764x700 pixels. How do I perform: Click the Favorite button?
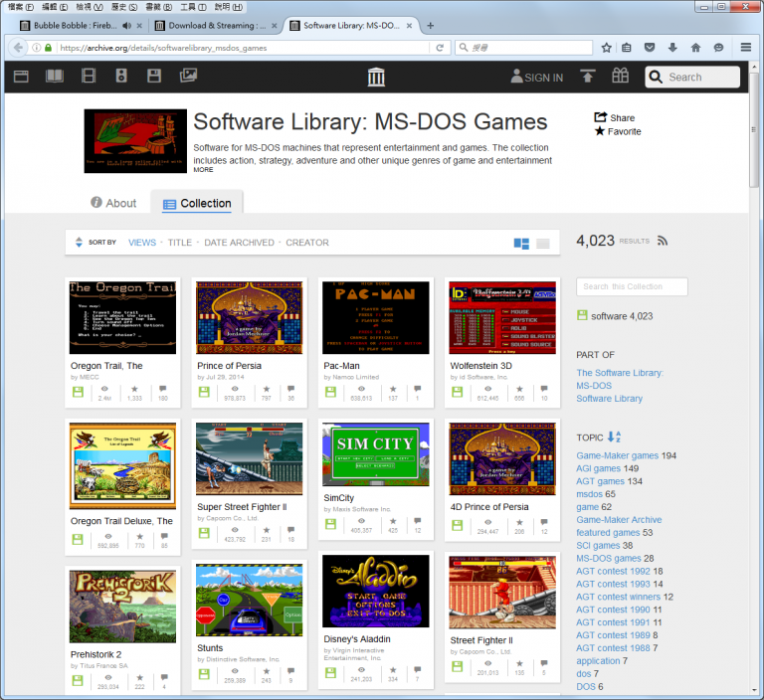coord(618,131)
